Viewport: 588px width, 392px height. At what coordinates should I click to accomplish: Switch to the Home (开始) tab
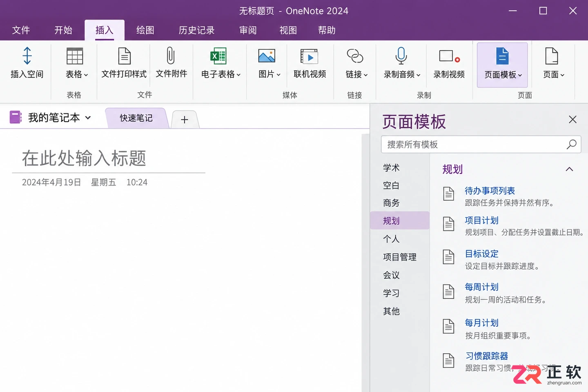pyautogui.click(x=63, y=30)
